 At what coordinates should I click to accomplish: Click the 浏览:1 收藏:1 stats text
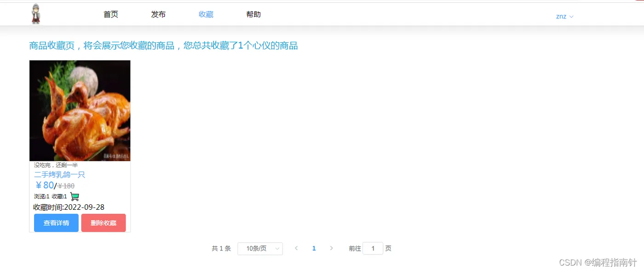tap(51, 196)
